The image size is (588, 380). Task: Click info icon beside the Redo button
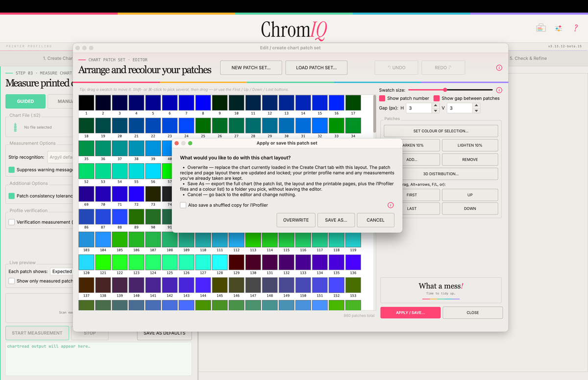tap(499, 68)
